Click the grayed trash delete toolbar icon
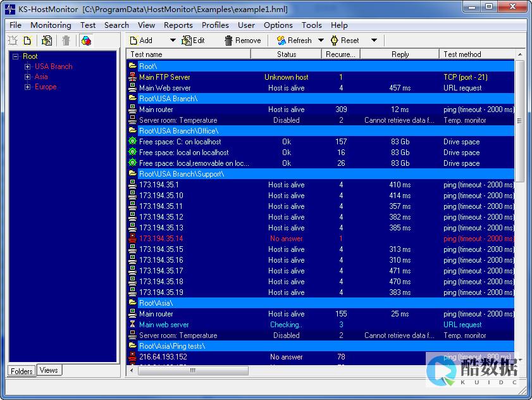Image resolution: width=532 pixels, height=400 pixels. point(66,41)
